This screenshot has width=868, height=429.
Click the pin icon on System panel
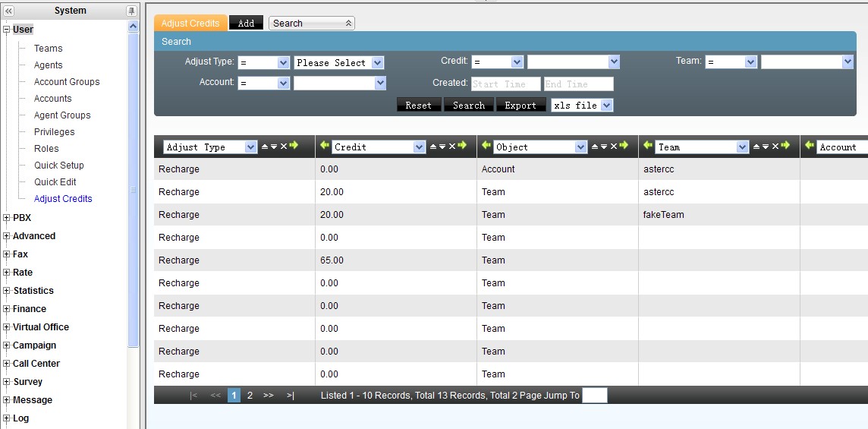[x=131, y=11]
